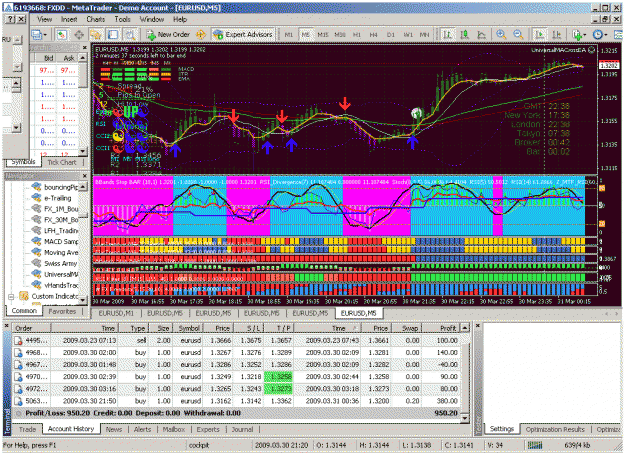Switch to the Trade tab in Terminal

coord(28,429)
